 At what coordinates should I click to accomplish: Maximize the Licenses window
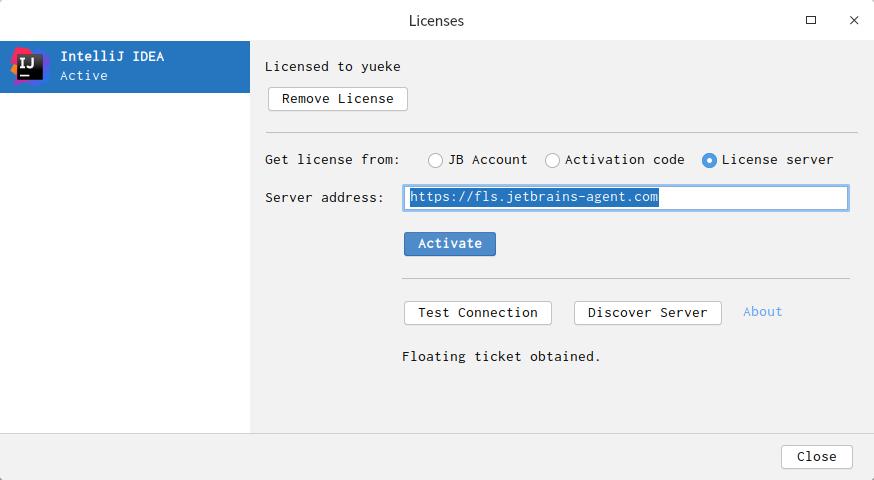pyautogui.click(x=811, y=20)
